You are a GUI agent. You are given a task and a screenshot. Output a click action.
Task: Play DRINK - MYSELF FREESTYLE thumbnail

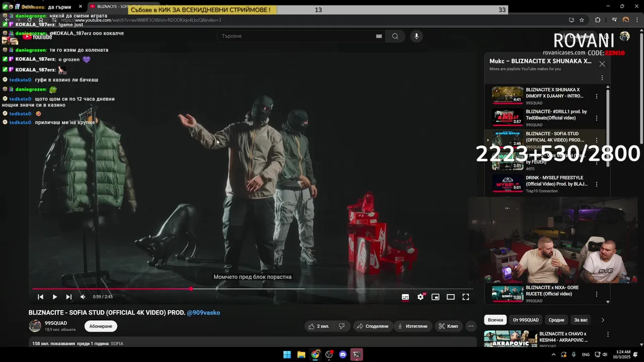(x=508, y=183)
